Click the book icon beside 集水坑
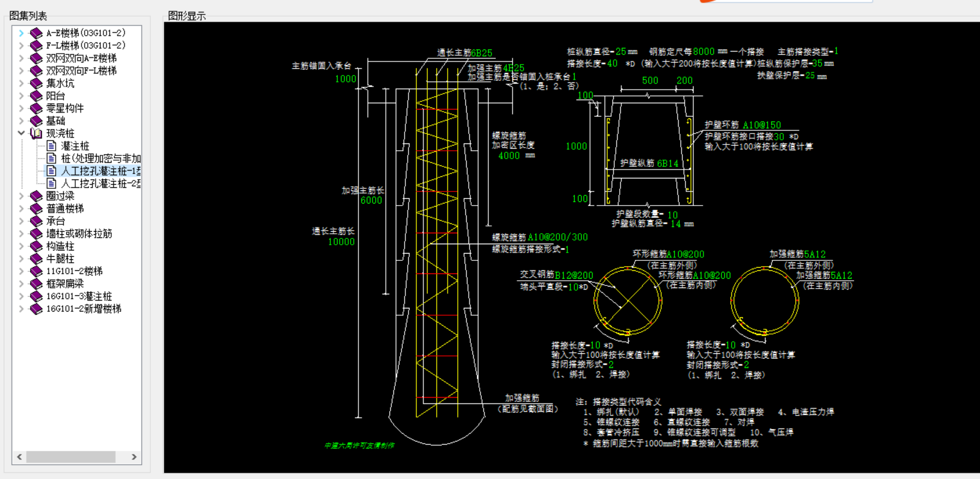 pyautogui.click(x=36, y=83)
